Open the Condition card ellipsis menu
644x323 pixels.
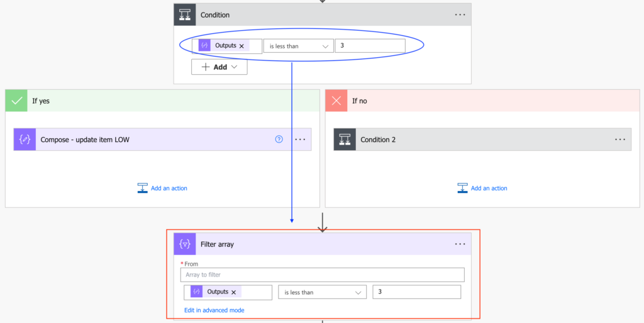460,15
